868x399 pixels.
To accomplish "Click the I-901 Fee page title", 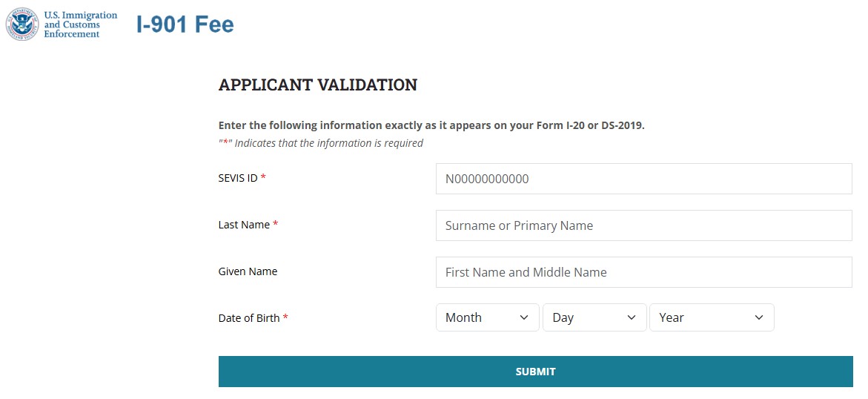I will 185,24.
